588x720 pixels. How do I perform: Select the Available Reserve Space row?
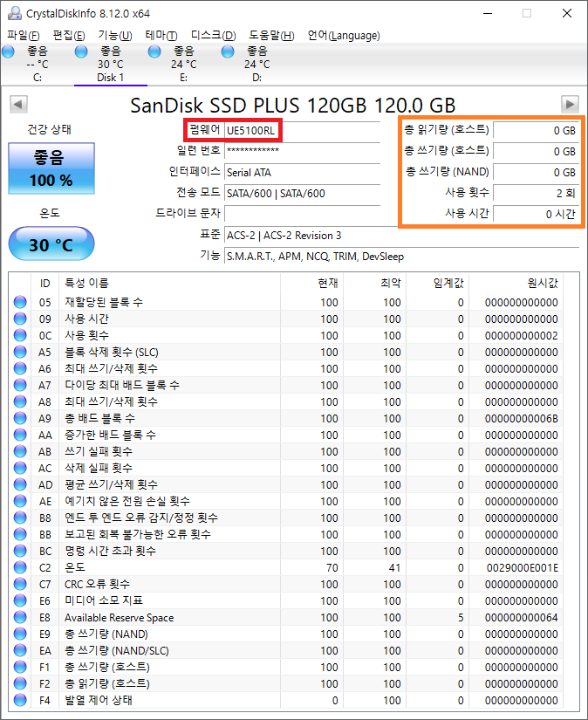[x=286, y=617]
